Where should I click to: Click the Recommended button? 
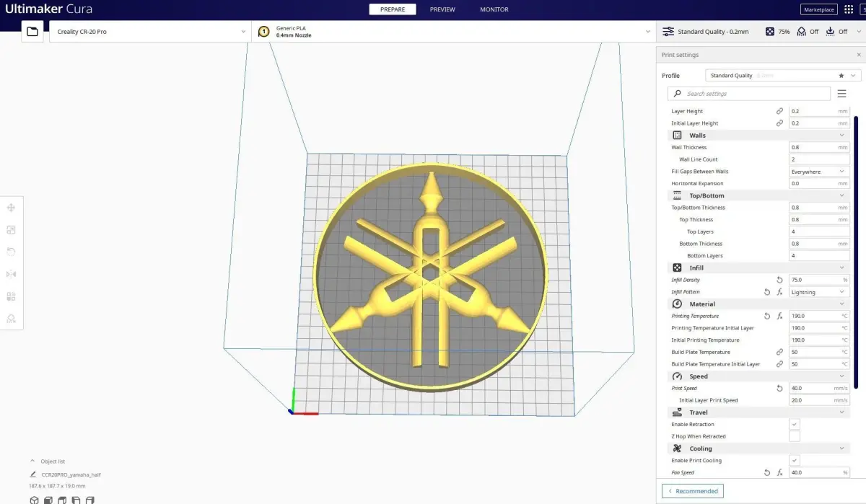(x=693, y=491)
